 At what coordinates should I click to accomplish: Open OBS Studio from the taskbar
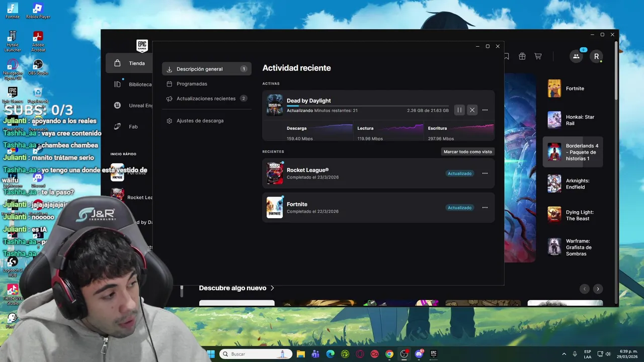click(x=404, y=354)
